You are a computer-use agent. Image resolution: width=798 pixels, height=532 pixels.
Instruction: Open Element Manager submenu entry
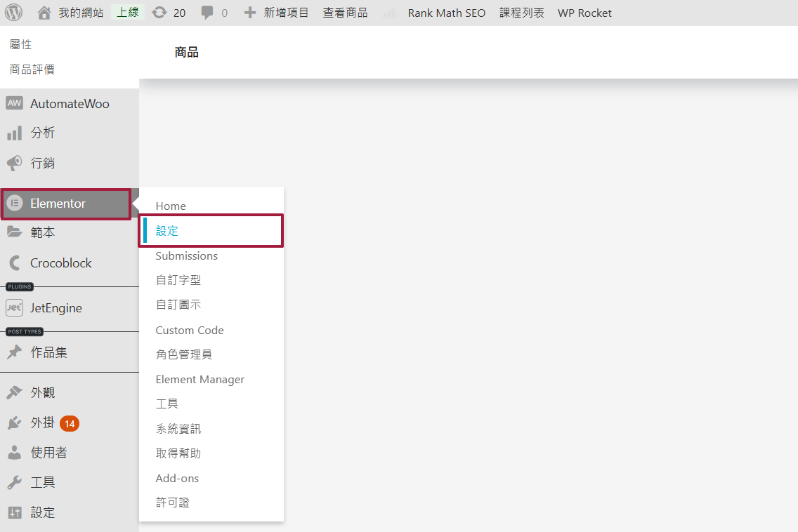(200, 380)
